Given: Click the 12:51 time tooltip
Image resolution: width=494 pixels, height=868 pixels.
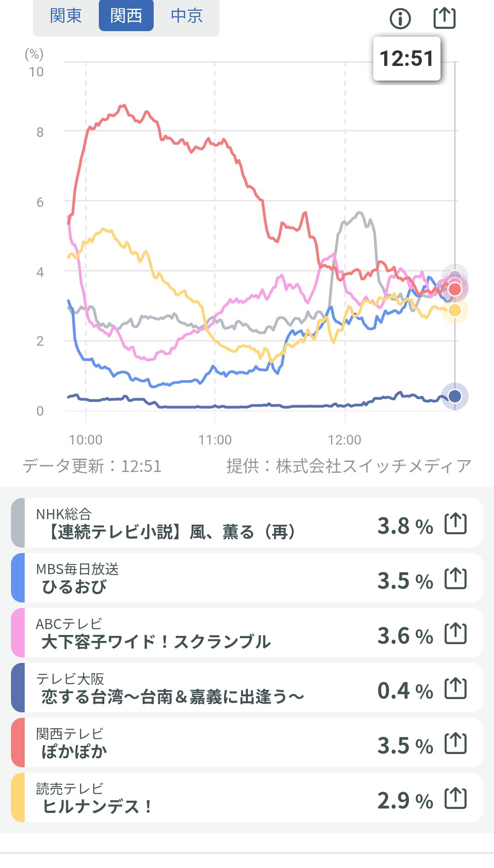Looking at the screenshot, I should click(407, 59).
